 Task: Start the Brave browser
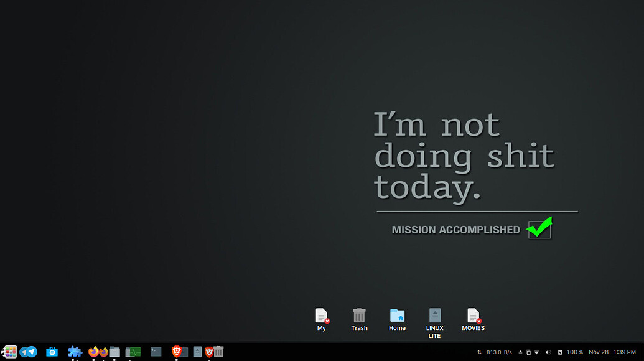[x=178, y=352]
